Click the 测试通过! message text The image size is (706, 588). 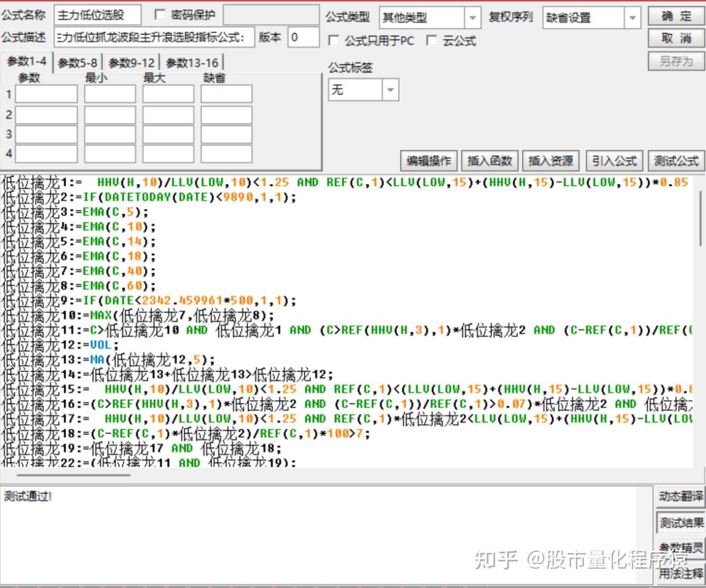[x=28, y=497]
